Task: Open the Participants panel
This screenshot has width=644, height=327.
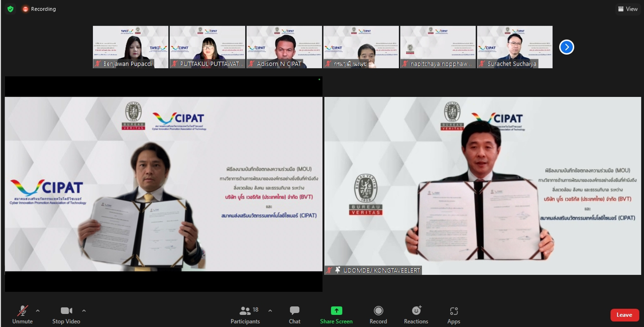Action: (245, 315)
